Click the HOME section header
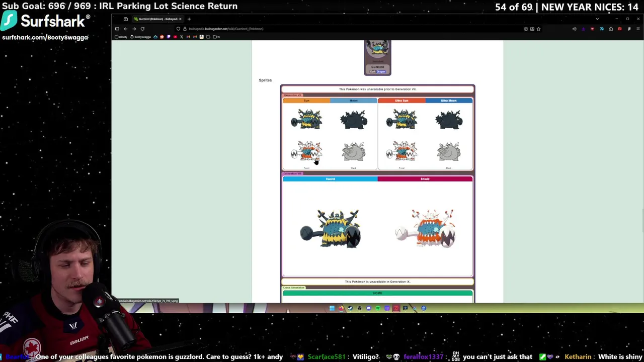Image resolution: width=644 pixels, height=362 pixels. coord(377,293)
